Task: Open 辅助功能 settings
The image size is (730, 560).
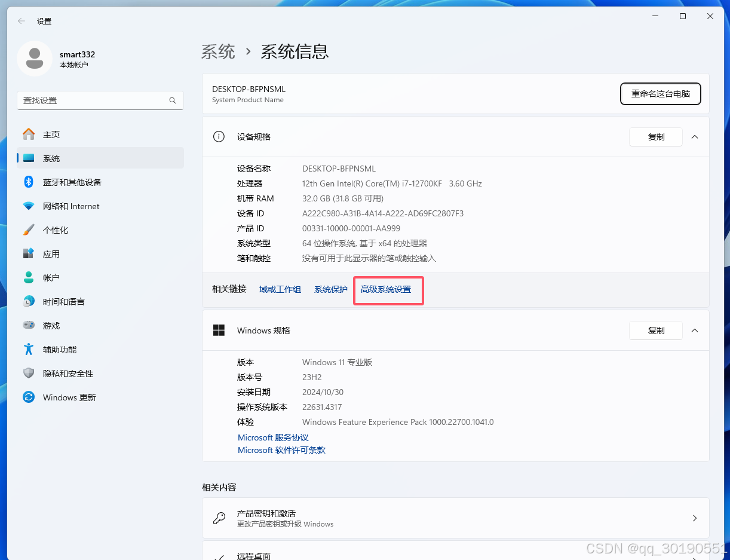Action: (100, 350)
